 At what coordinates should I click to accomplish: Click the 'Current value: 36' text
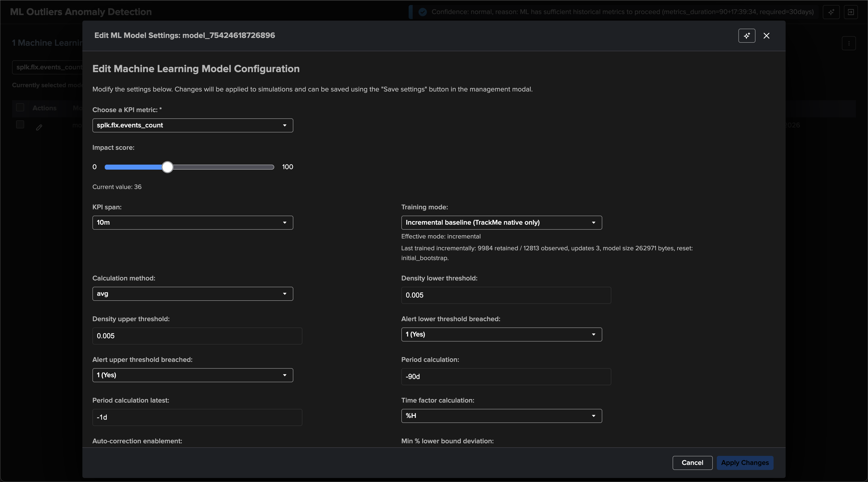coord(117,187)
